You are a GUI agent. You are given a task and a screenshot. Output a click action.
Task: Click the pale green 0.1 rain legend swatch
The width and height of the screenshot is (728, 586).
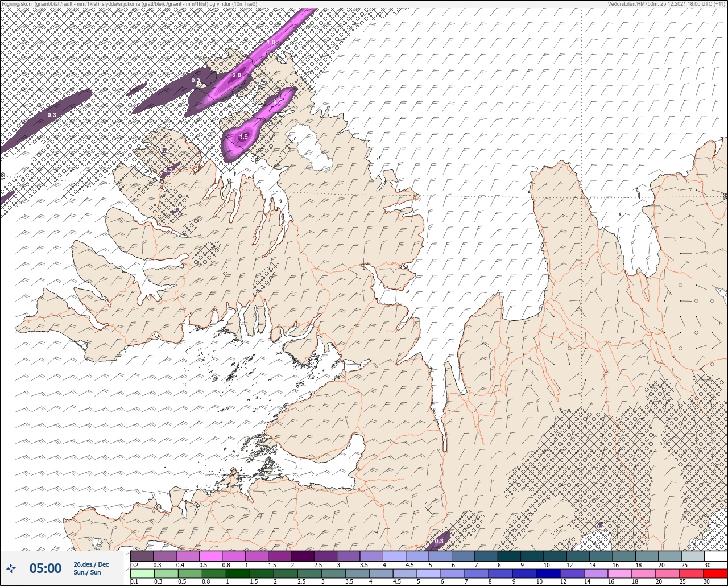142,573
